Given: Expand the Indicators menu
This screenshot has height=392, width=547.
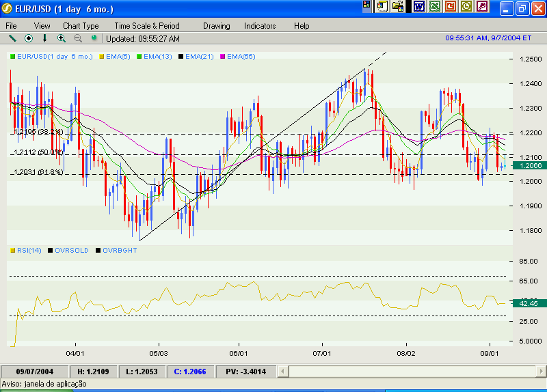Looking at the screenshot, I should coord(260,26).
